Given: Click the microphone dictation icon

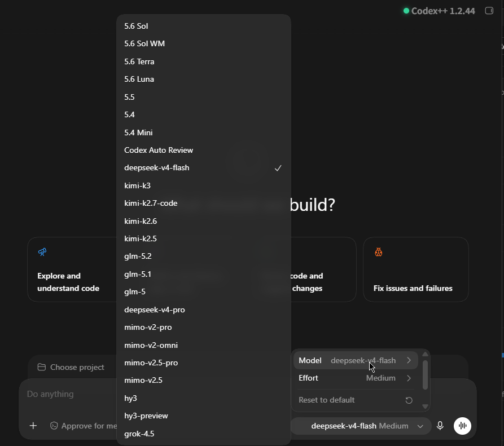Looking at the screenshot, I should (440, 426).
